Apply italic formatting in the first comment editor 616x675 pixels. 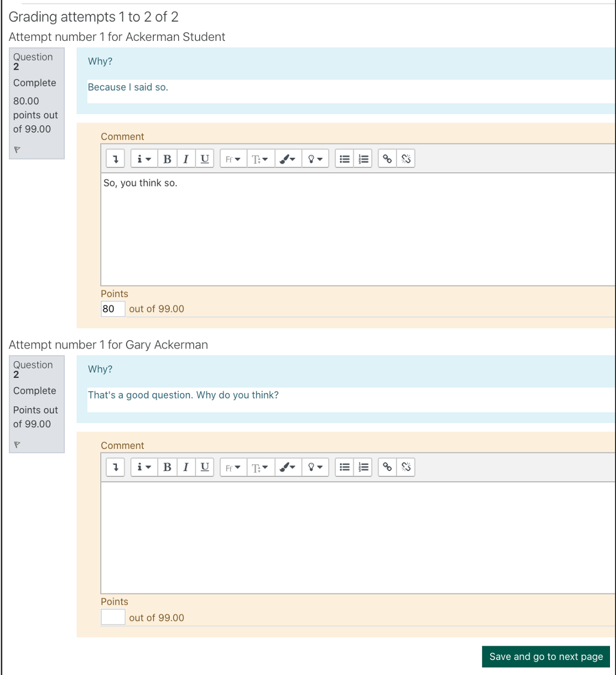186,158
